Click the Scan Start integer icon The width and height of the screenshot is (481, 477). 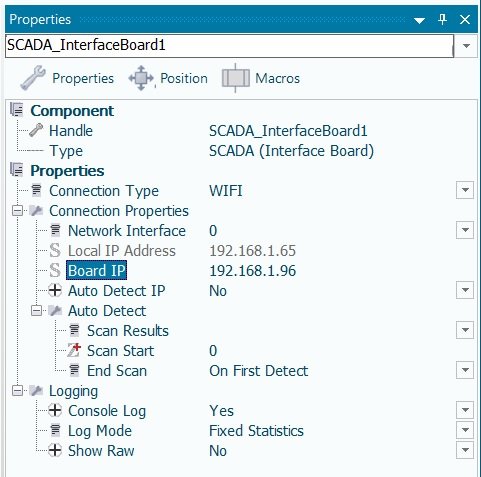tap(74, 350)
